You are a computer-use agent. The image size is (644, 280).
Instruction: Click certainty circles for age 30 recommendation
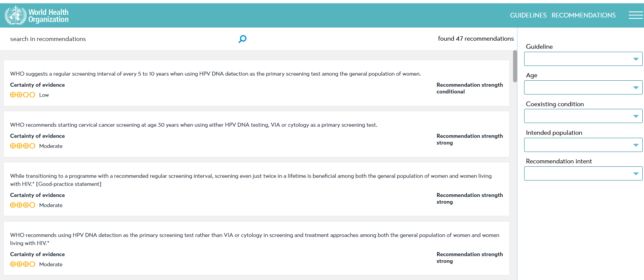pyautogui.click(x=23, y=146)
